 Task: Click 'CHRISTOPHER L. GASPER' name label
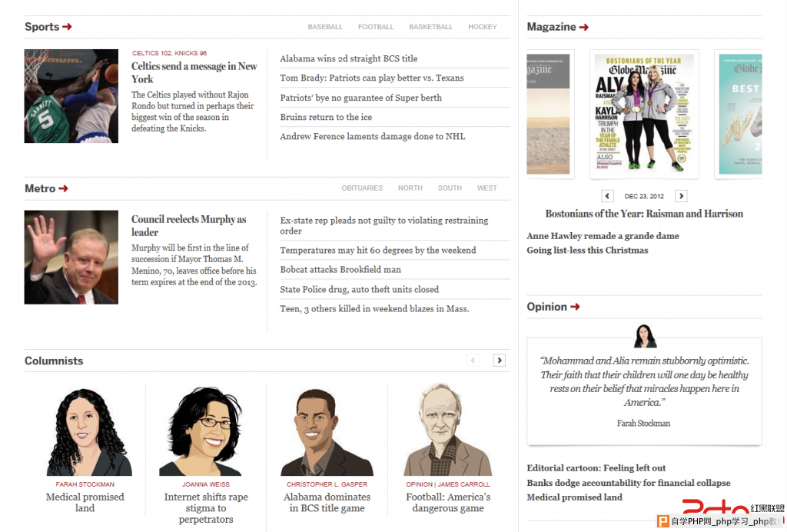click(x=327, y=484)
